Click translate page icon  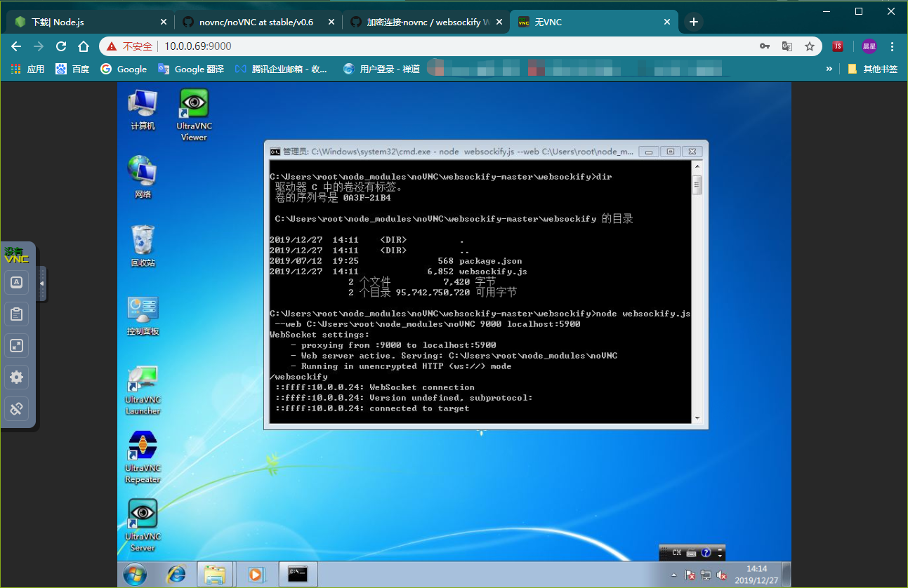click(787, 46)
